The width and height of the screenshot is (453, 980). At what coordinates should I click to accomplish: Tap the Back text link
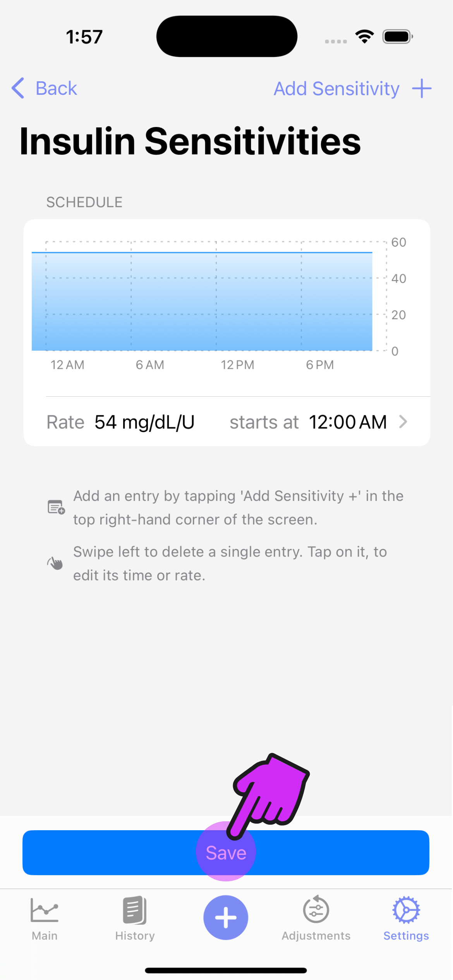point(57,88)
